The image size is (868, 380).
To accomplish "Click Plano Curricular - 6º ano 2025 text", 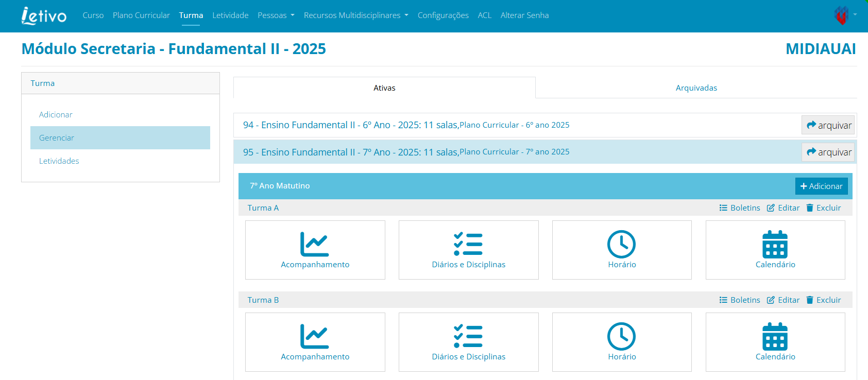I will [514, 125].
